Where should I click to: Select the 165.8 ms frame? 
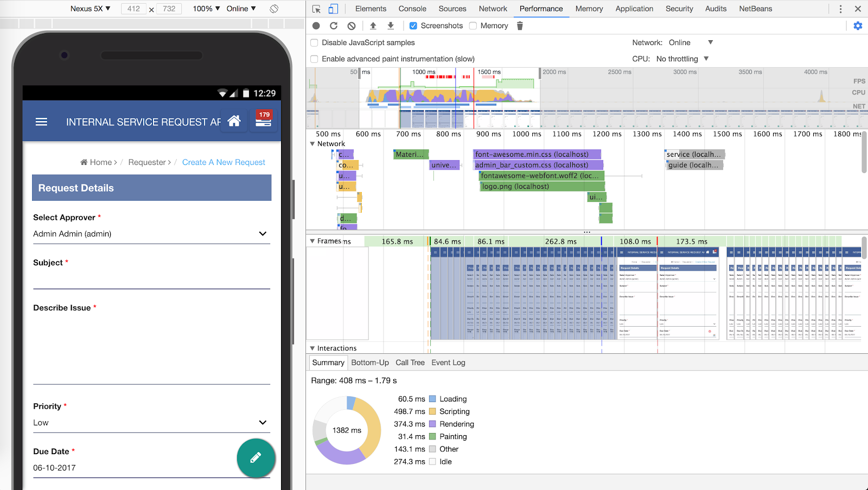tap(397, 241)
